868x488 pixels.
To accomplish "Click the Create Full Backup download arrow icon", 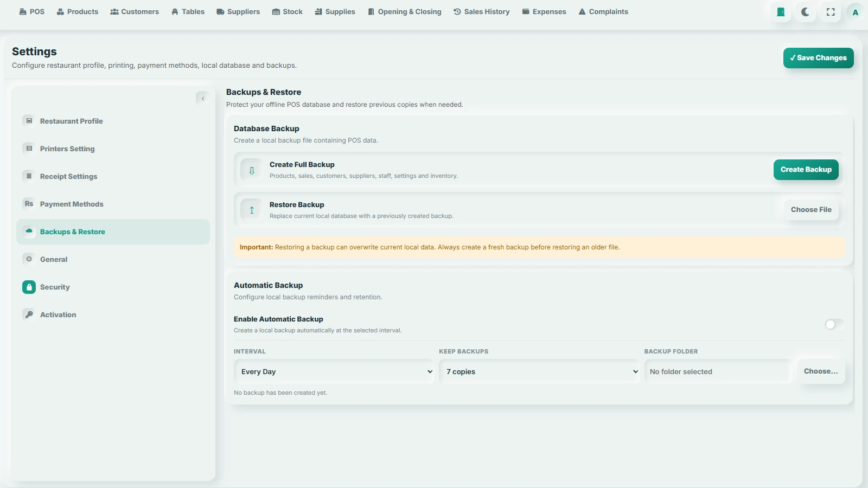I will (x=252, y=170).
